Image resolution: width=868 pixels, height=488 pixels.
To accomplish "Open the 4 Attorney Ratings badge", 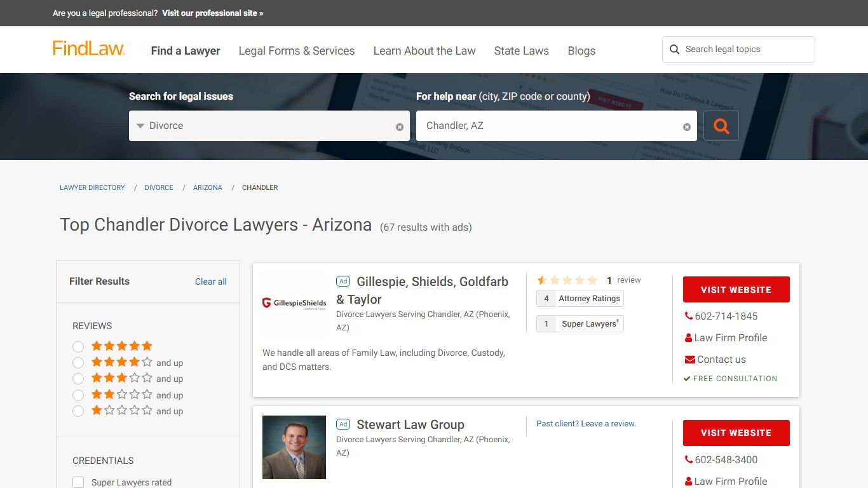I will [580, 299].
